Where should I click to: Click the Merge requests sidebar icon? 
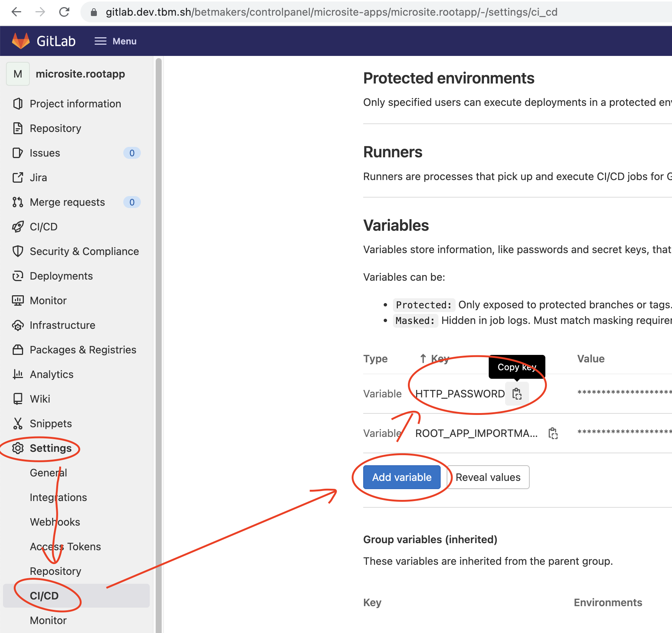tap(18, 202)
